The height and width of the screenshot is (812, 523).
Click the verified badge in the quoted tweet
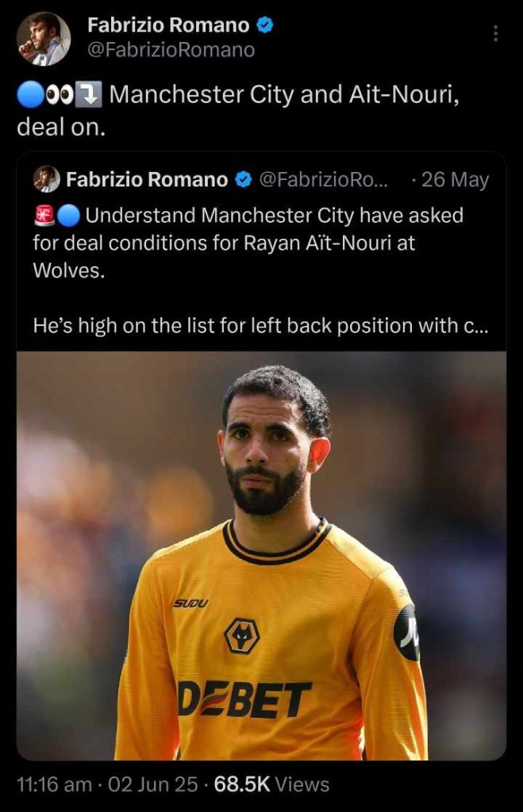(x=243, y=180)
